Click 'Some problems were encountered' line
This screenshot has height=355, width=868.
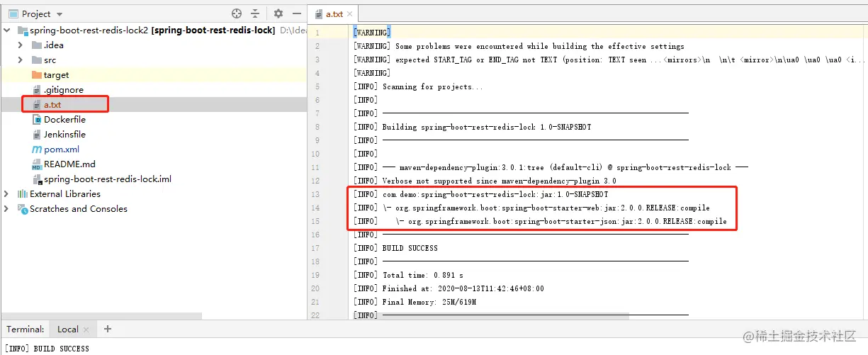pyautogui.click(x=519, y=46)
